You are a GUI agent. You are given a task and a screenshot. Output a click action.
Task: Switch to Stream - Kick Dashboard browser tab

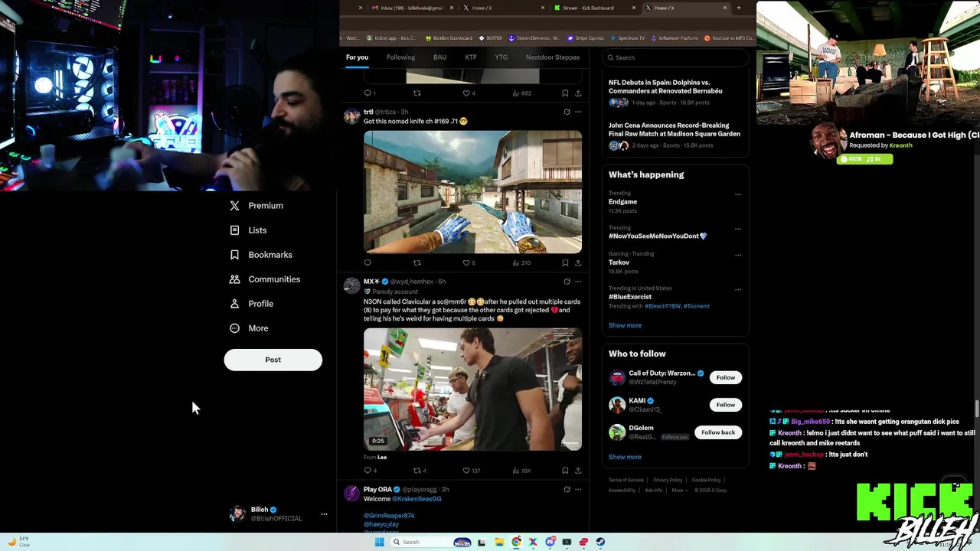tap(594, 8)
